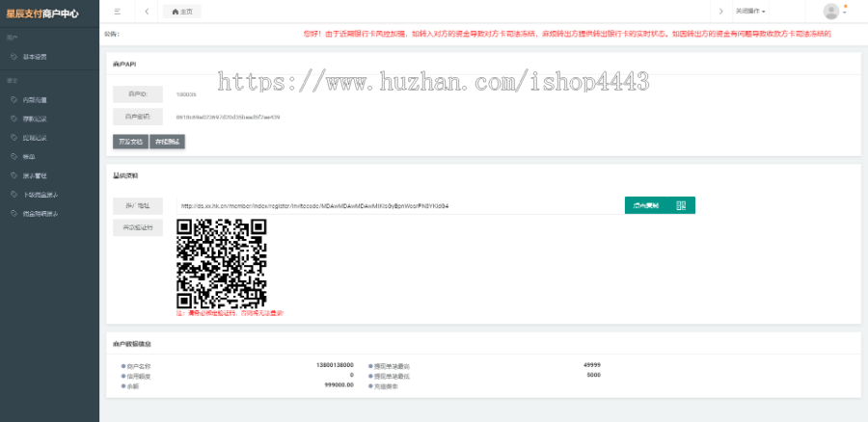Open 存款记录 in the sidebar
This screenshot has width=868, height=422.
coord(35,119)
